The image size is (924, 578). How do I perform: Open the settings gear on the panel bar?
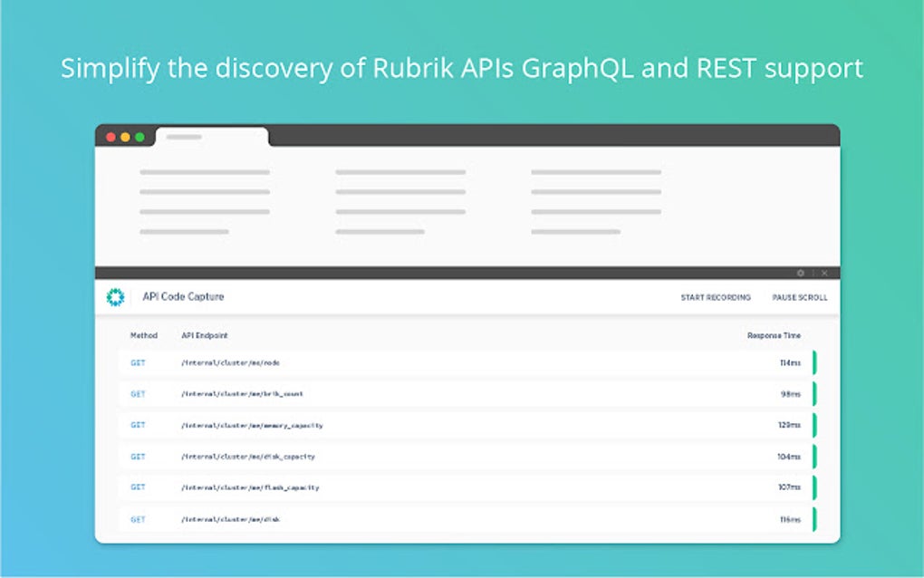pos(800,273)
